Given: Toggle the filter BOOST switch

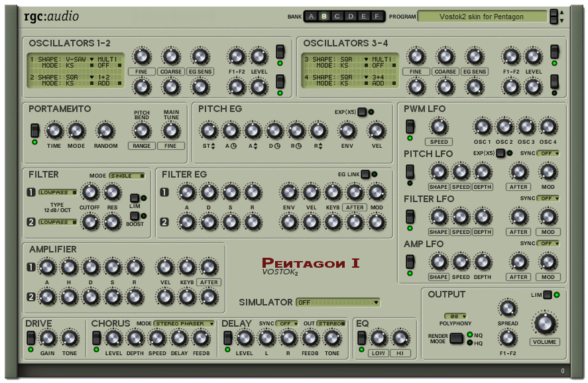Looking at the screenshot, I should (x=135, y=216).
